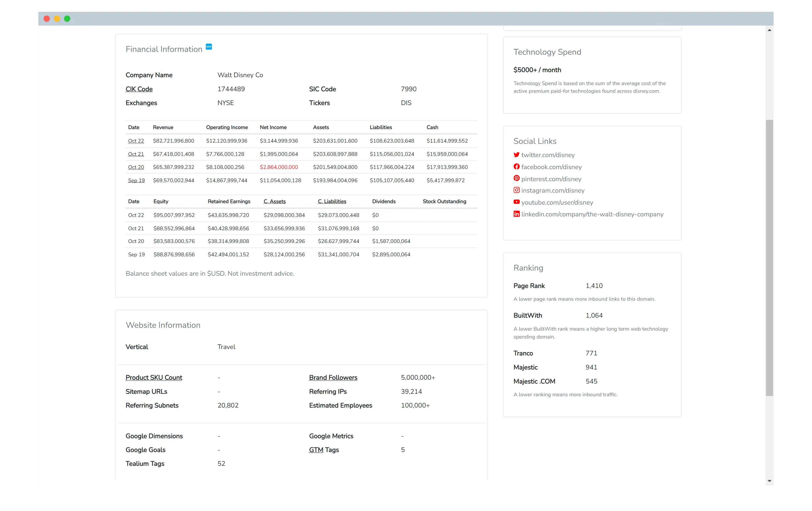Click the scrollbar down arrow
The width and height of the screenshot is (812, 511).
[x=769, y=481]
